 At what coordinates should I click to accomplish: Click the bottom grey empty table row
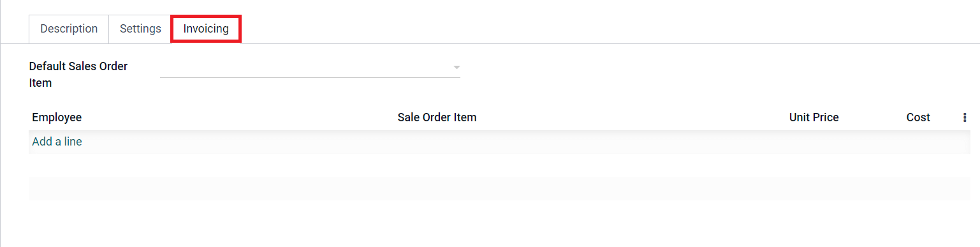499,188
